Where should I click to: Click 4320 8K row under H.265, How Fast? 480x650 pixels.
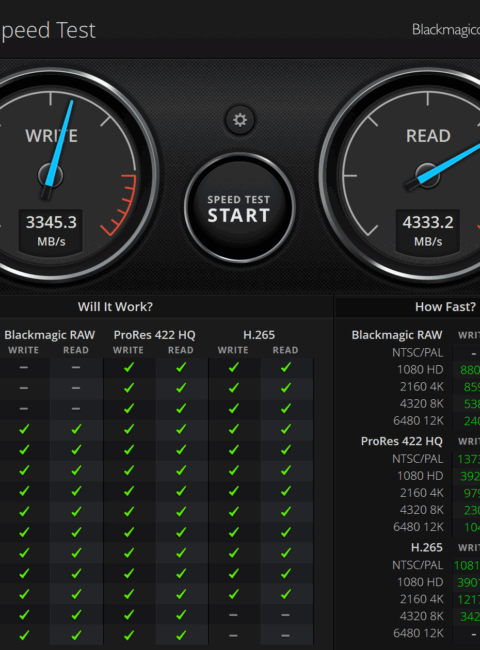tap(422, 616)
